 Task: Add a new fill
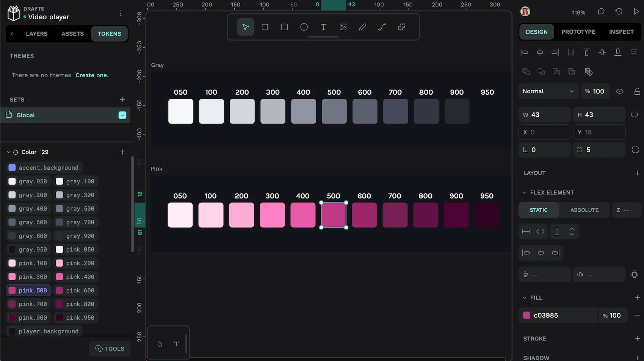click(637, 298)
